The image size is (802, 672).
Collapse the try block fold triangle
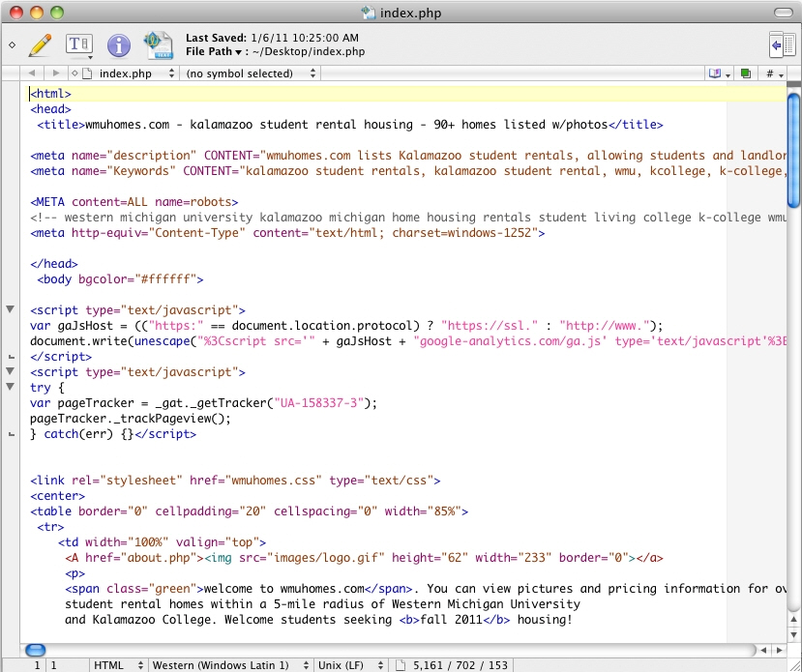[11, 387]
